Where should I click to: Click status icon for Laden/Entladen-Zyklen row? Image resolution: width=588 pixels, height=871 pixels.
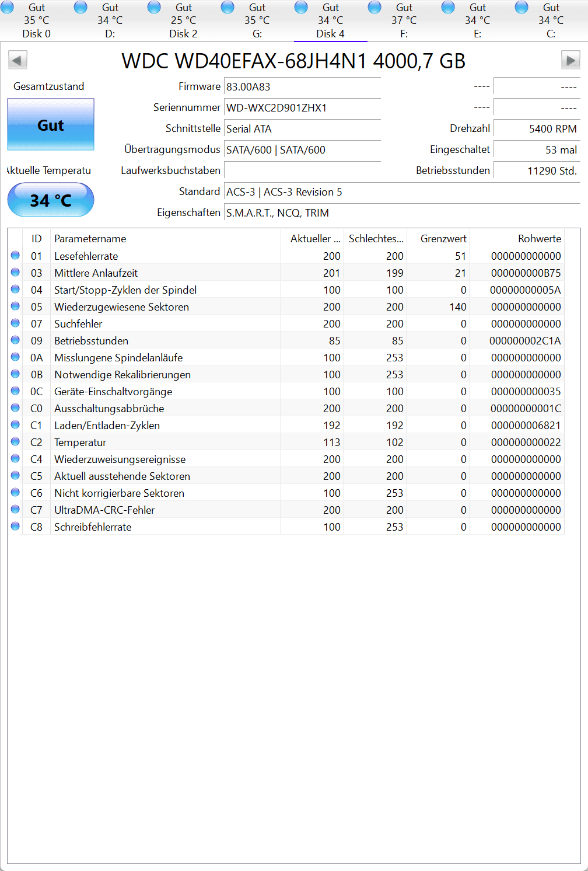coord(15,424)
